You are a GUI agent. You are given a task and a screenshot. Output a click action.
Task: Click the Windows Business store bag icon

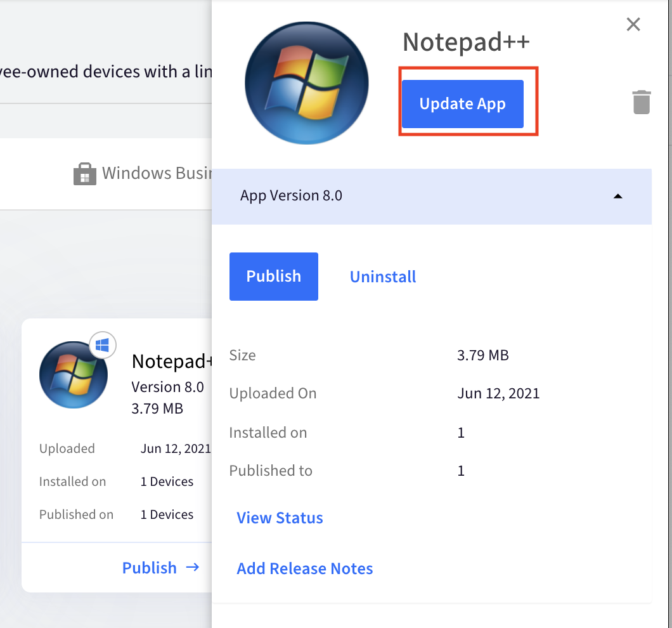(x=84, y=174)
